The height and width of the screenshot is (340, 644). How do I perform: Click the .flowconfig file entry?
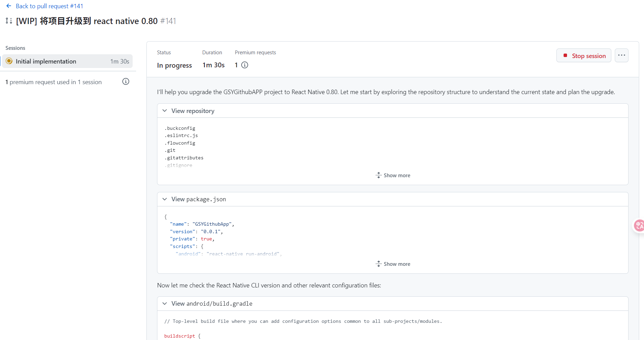[x=180, y=143]
